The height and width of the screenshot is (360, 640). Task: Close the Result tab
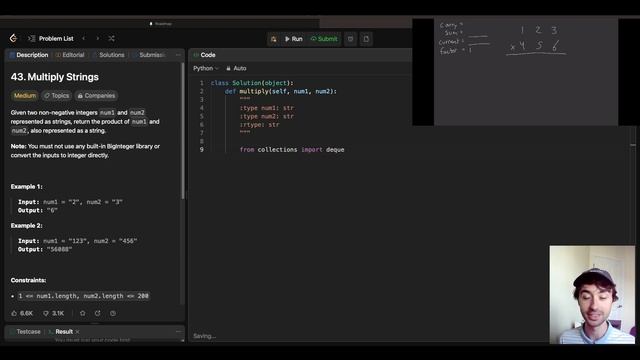77,331
